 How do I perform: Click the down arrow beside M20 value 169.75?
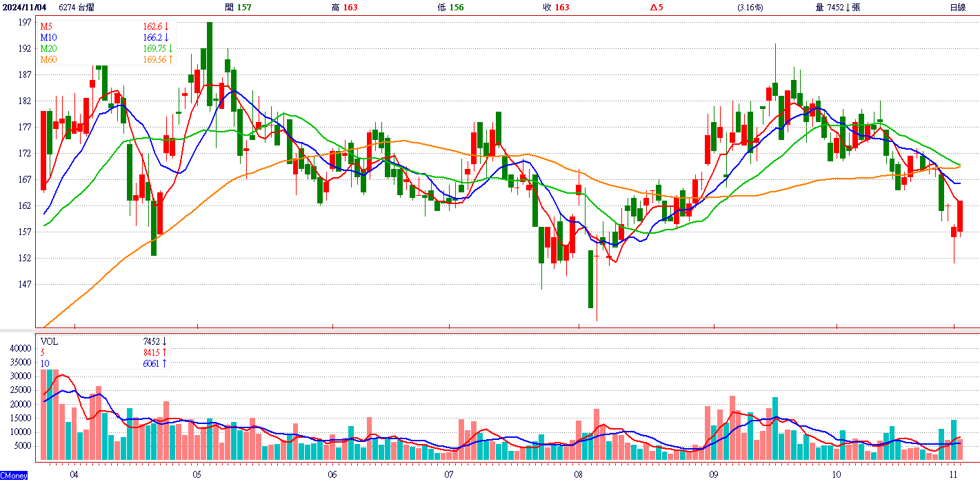click(x=170, y=49)
